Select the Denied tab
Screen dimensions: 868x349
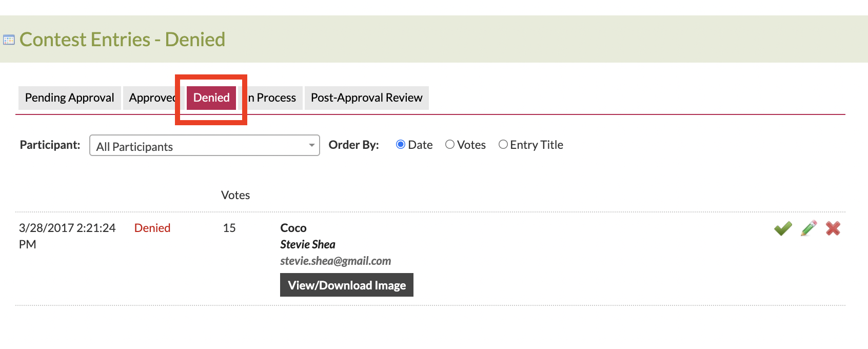coord(211,98)
